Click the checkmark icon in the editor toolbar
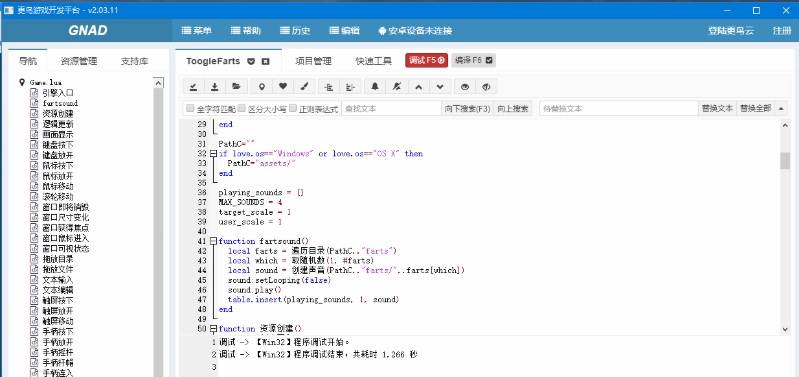The width and height of the screenshot is (799, 377). pyautogui.click(x=193, y=87)
